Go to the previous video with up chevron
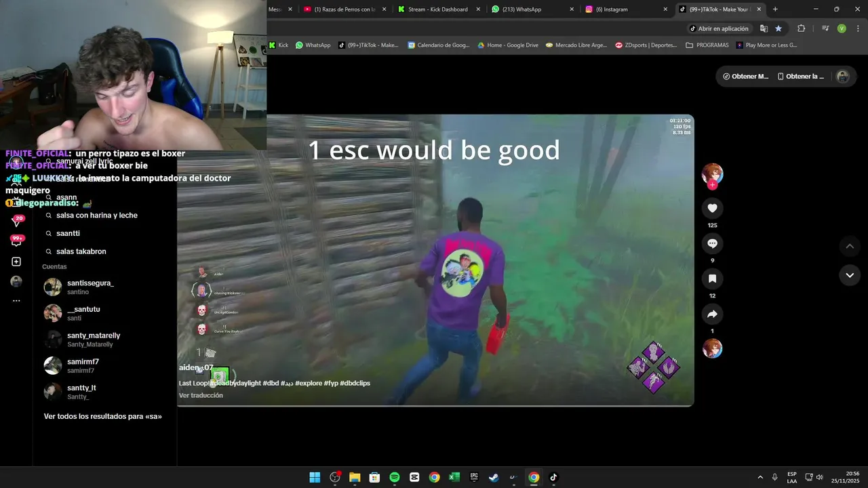 [x=850, y=246]
